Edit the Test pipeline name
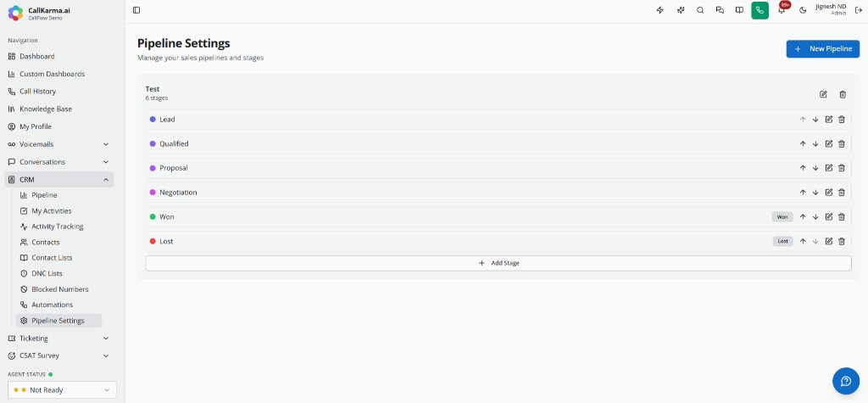 pyautogui.click(x=823, y=94)
